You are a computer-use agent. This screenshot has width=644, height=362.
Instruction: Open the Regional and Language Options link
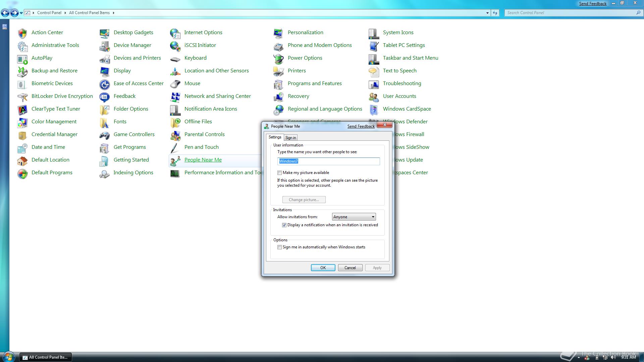tap(325, 109)
